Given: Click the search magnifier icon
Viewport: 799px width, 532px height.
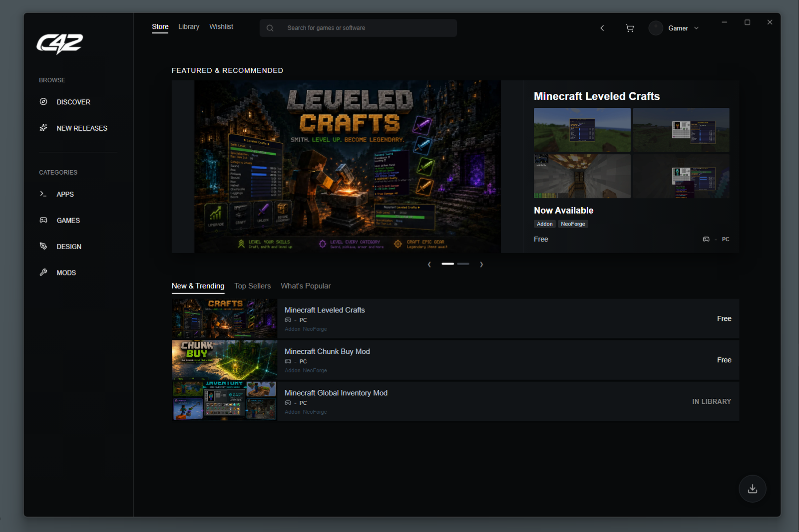Looking at the screenshot, I should coord(270,28).
